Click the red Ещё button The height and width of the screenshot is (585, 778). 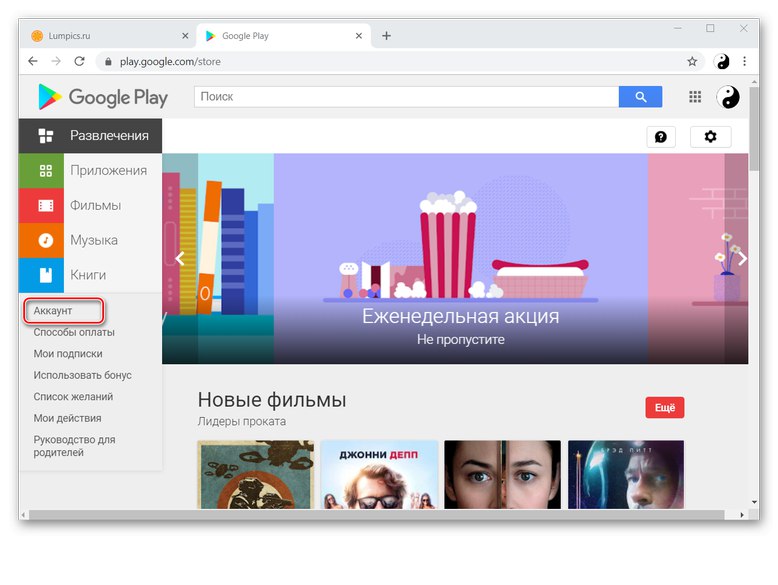click(665, 407)
